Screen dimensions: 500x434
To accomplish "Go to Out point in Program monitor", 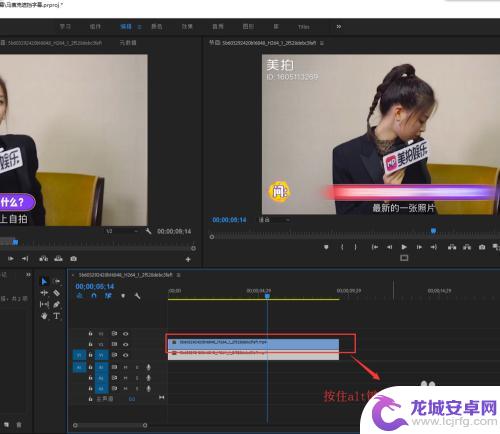I will coord(434,247).
